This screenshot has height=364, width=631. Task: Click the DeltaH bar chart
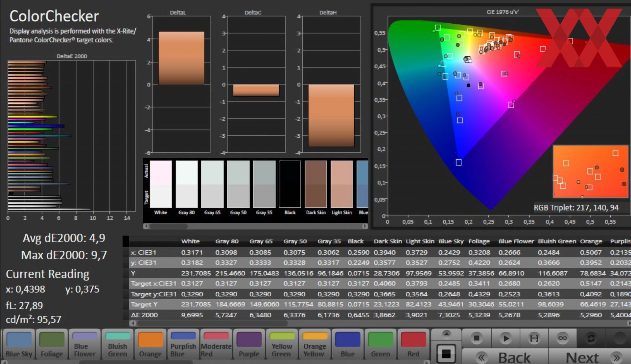[x=331, y=84]
